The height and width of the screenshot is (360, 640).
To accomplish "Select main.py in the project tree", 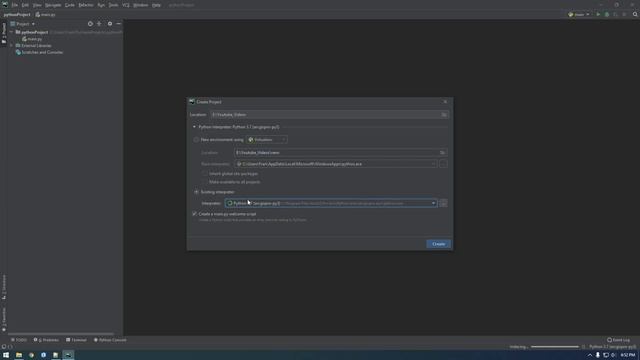I will [x=33, y=39].
